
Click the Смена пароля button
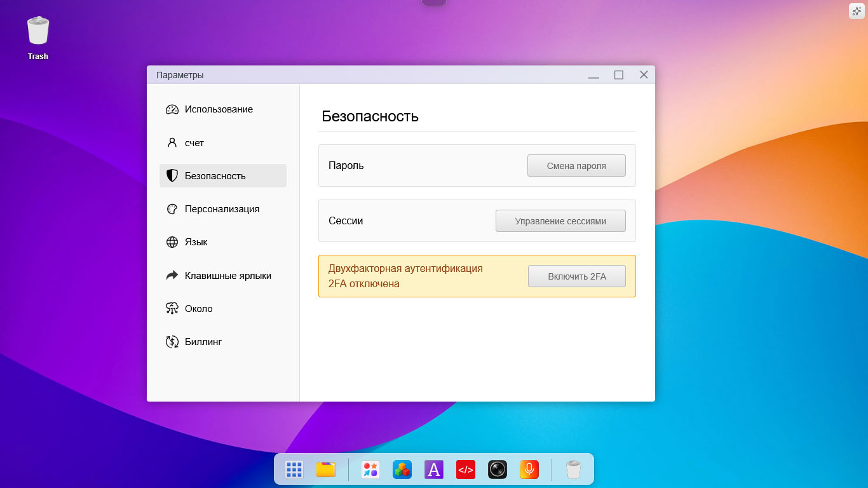click(576, 166)
